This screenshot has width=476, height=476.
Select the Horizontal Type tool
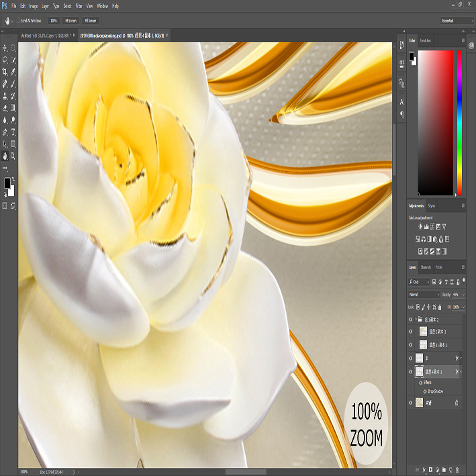click(x=13, y=132)
